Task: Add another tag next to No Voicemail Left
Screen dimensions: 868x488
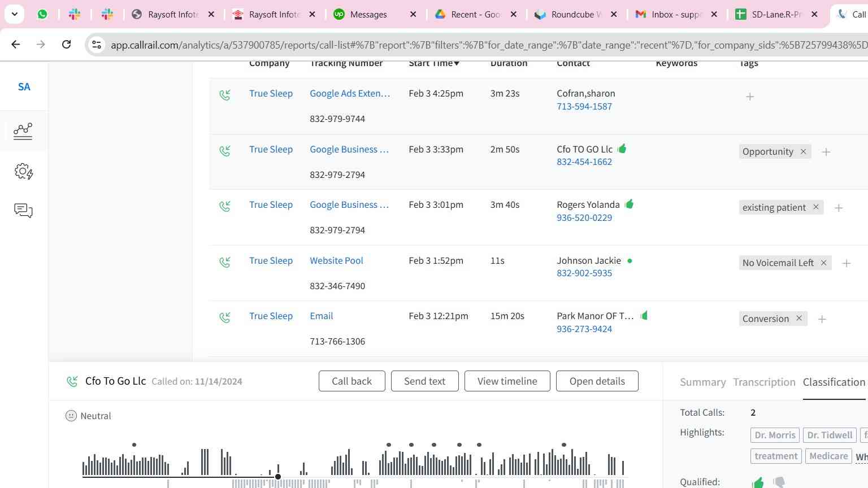Action: click(847, 263)
